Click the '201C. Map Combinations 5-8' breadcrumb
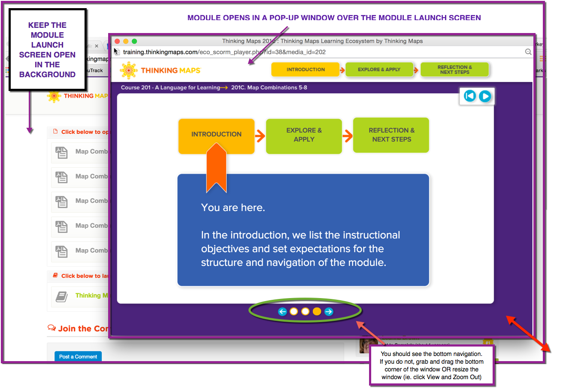This screenshot has width=566, height=392. (269, 87)
